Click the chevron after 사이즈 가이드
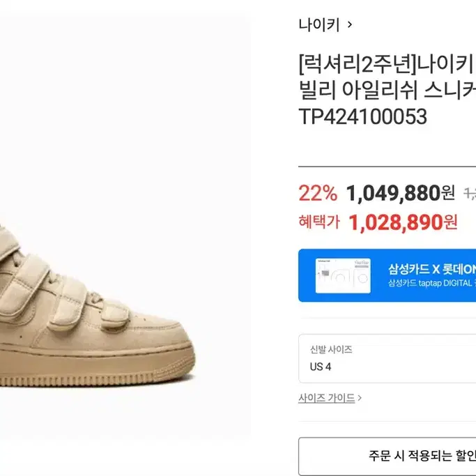The height and width of the screenshot is (476, 476). 360,398
